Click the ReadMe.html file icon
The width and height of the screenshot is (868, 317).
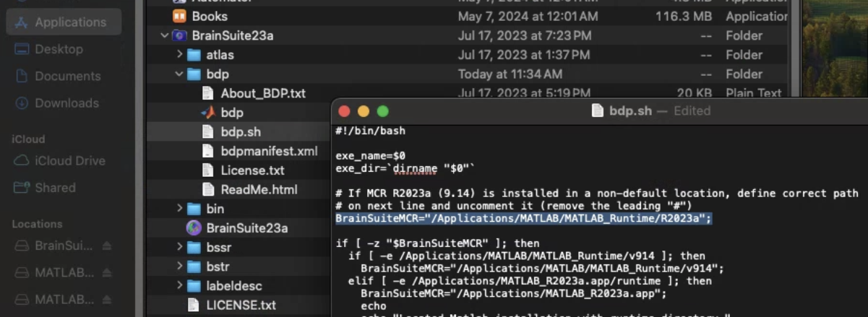[208, 190]
